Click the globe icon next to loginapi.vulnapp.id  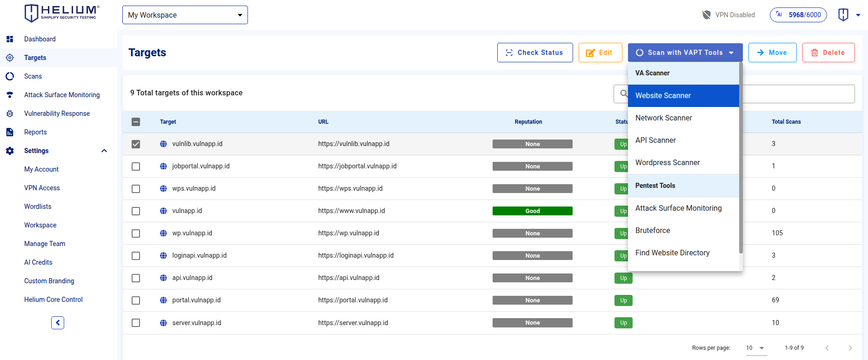(163, 256)
